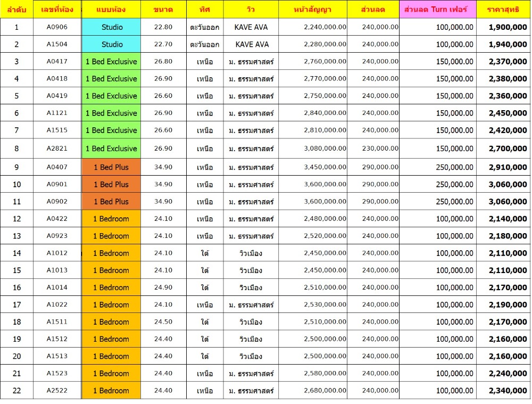Select room number A1515
The height and width of the screenshot is (404, 532).
pyautogui.click(x=57, y=130)
